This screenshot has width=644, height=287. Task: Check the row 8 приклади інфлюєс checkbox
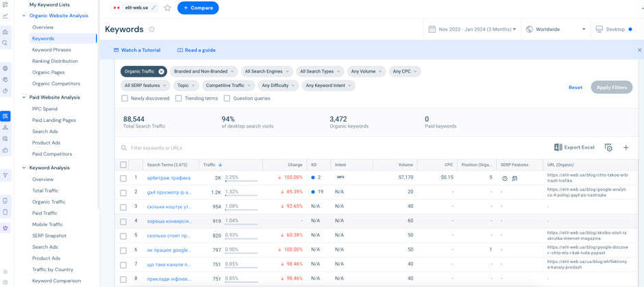123,279
